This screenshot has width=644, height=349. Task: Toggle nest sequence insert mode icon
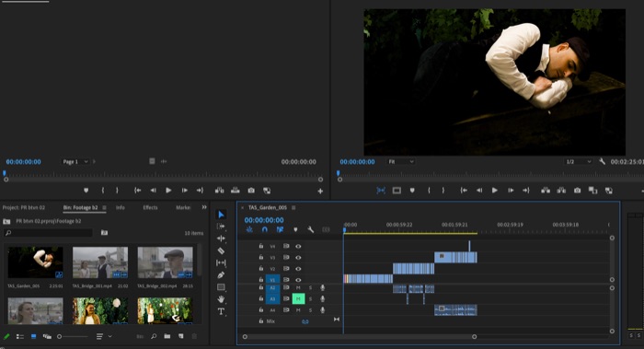[x=249, y=229]
